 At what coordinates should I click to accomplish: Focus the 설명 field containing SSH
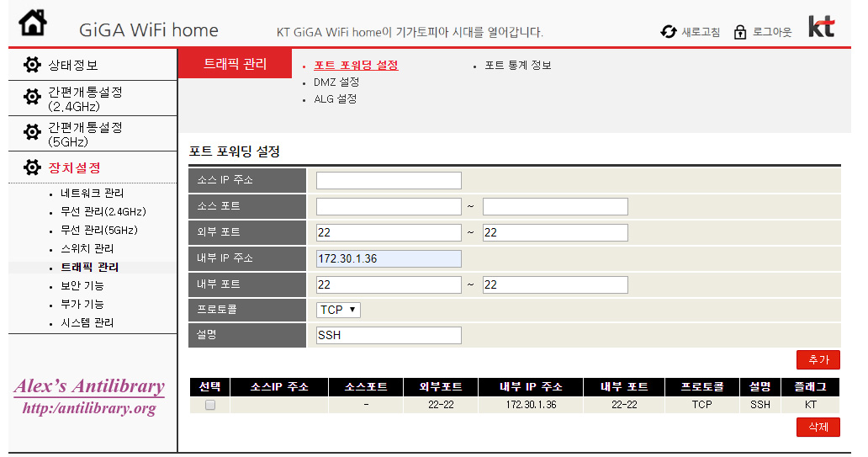tap(389, 335)
